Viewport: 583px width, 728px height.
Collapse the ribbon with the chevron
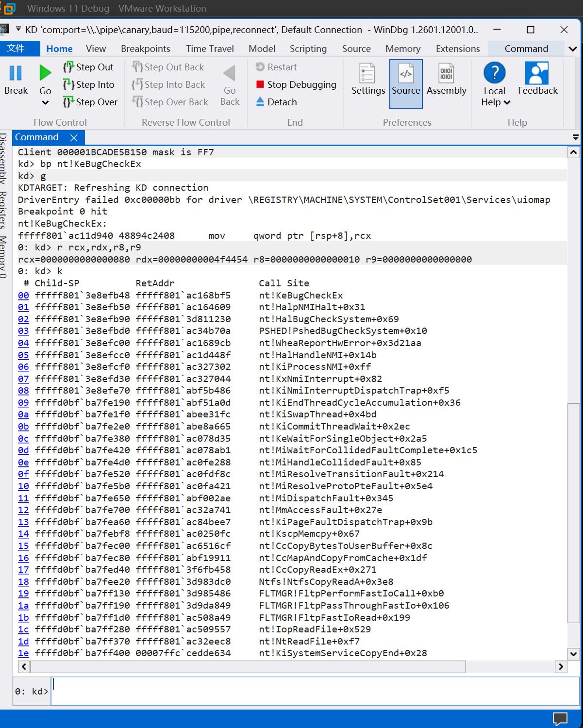[573, 49]
